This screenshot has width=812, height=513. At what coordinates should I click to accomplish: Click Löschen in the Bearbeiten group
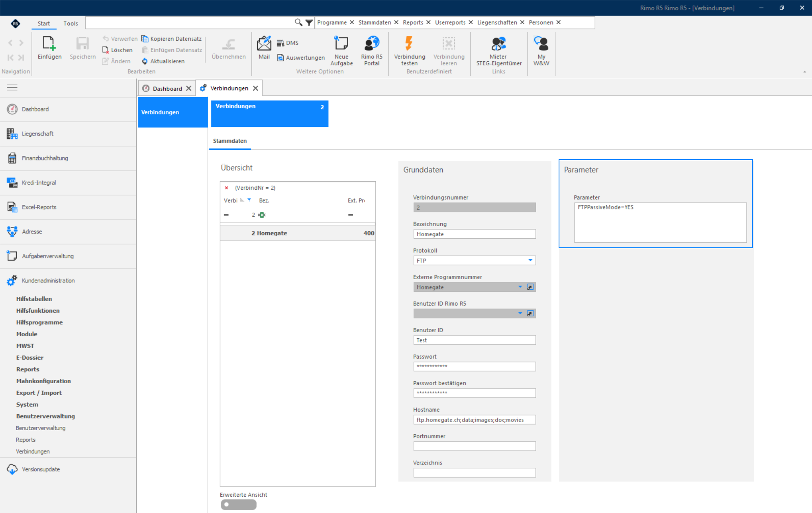pyautogui.click(x=118, y=50)
